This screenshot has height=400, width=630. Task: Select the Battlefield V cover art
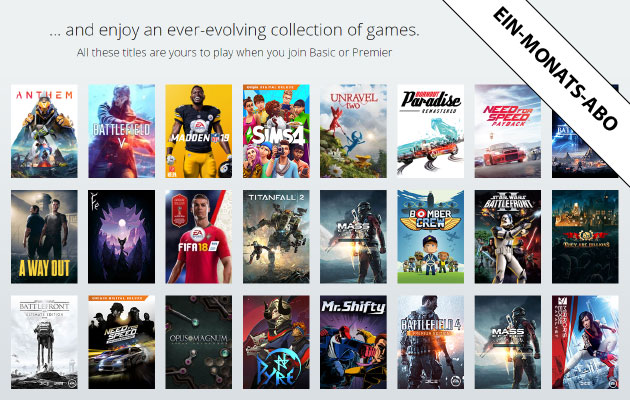coord(121,131)
